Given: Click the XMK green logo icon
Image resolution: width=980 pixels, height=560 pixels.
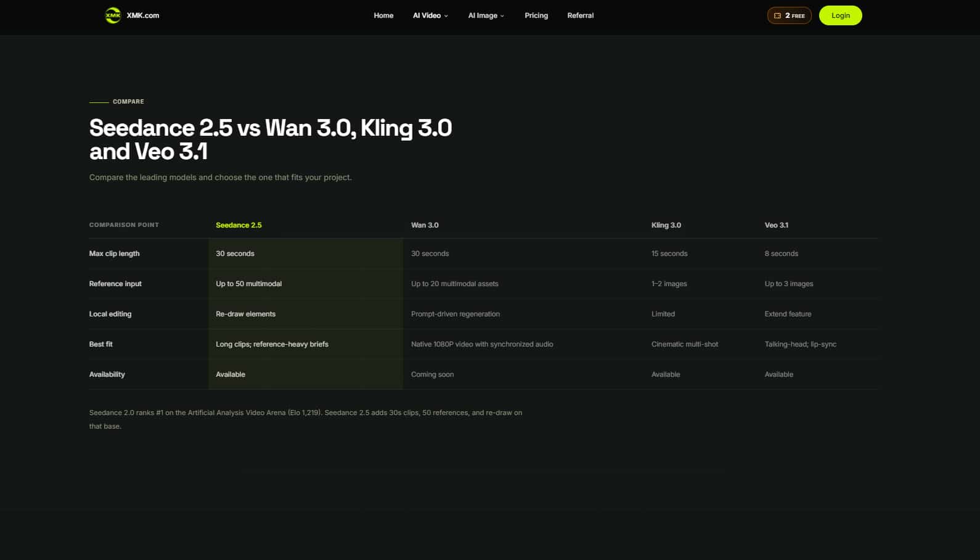Looking at the screenshot, I should coord(113,15).
